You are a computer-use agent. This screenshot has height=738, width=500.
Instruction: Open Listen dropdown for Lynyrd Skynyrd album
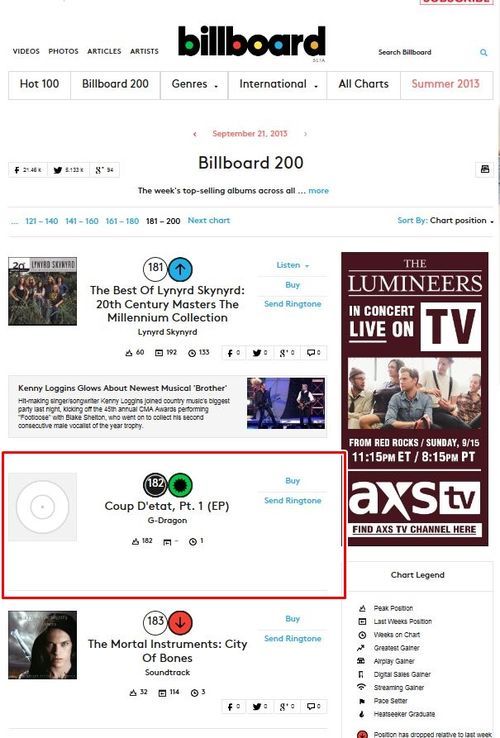point(292,265)
